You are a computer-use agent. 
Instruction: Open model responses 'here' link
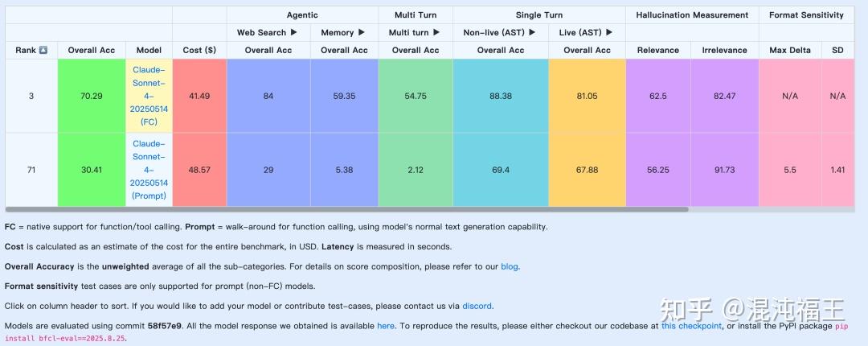click(x=386, y=326)
